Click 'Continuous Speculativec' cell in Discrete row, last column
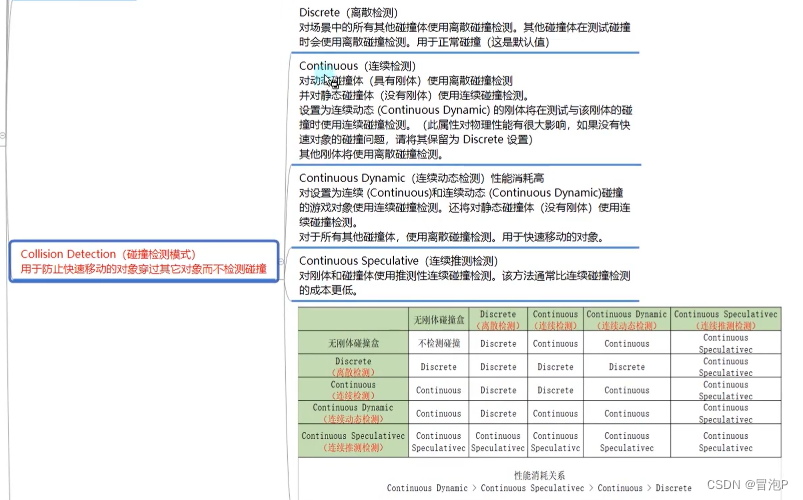The height and width of the screenshot is (500, 803). [x=726, y=367]
